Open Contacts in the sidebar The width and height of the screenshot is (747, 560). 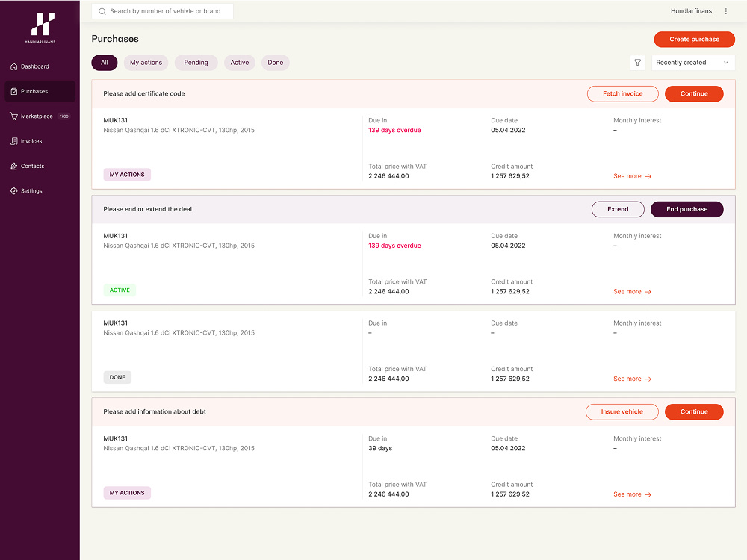40,167
